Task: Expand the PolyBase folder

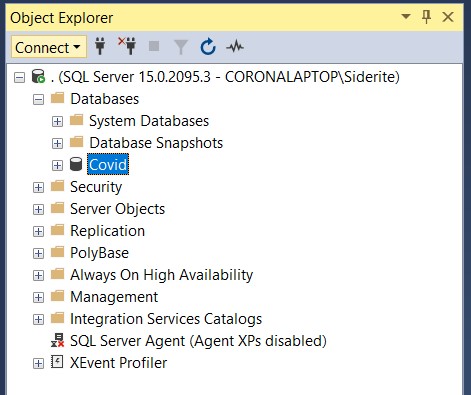Action: 38,254
